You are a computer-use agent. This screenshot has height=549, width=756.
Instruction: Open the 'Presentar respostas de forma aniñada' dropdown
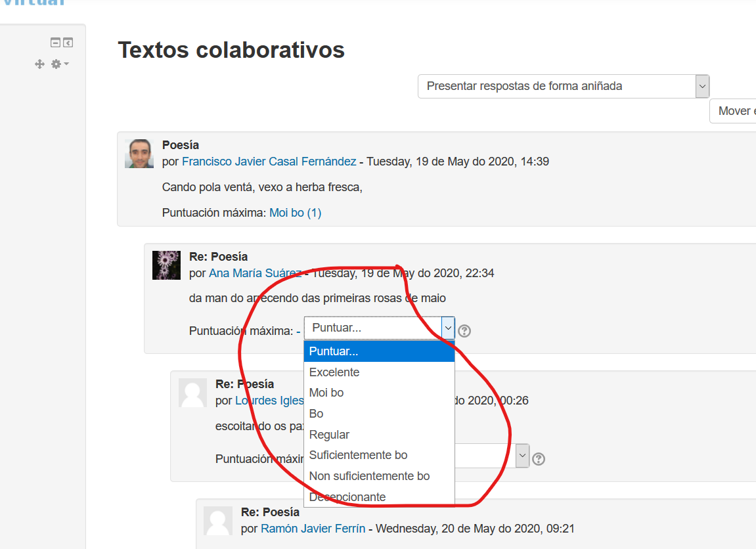(x=563, y=86)
